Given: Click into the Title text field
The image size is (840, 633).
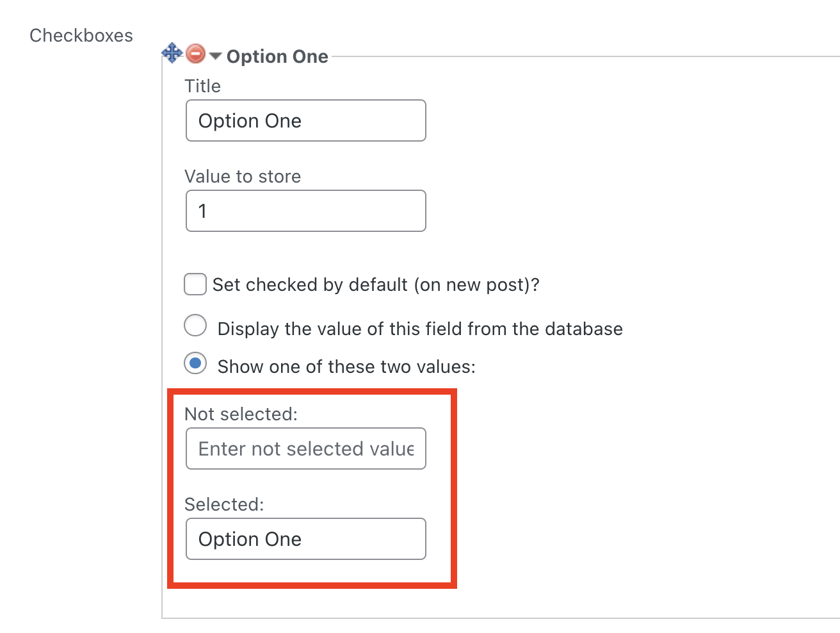Looking at the screenshot, I should point(305,120).
